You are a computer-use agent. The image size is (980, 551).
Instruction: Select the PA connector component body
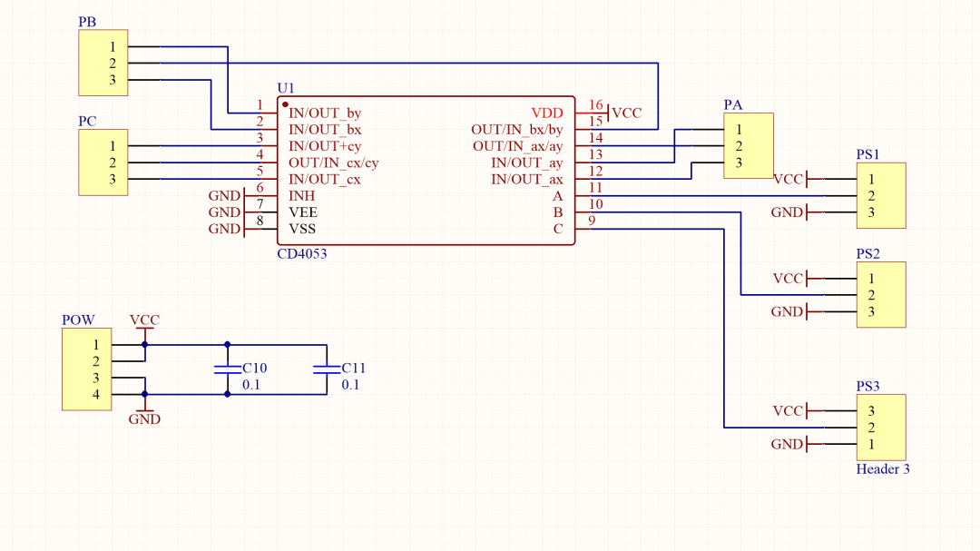tap(749, 146)
